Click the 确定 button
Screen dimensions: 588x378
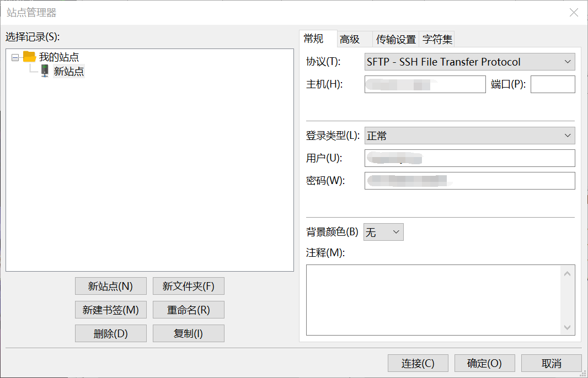pos(484,363)
